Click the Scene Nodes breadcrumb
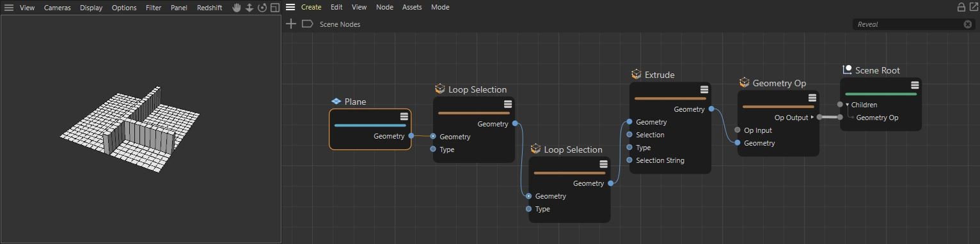Viewport: 980px width, 244px height. click(340, 24)
